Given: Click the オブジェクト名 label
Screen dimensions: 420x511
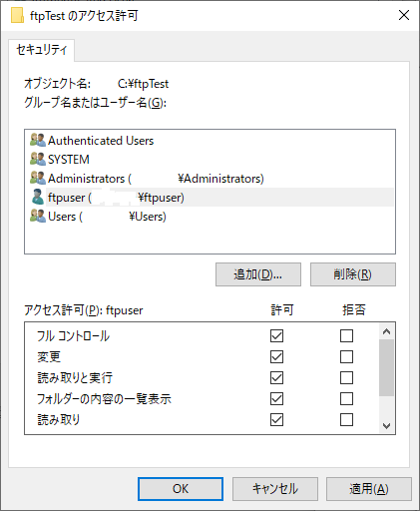Looking at the screenshot, I should tap(57, 84).
